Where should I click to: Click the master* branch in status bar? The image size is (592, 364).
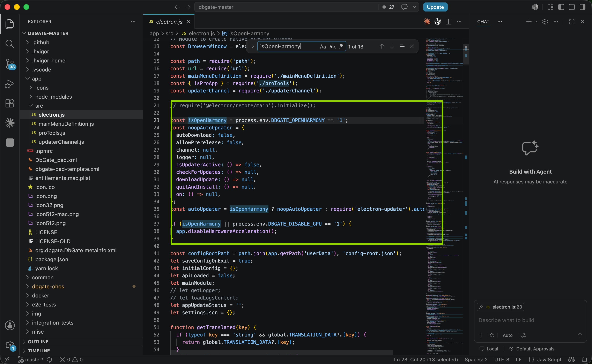[x=31, y=360]
